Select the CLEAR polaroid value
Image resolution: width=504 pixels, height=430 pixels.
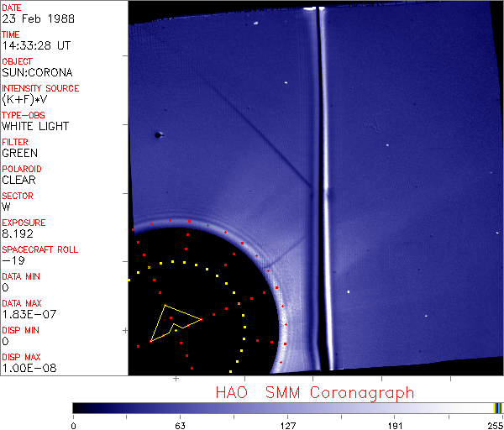(x=19, y=180)
